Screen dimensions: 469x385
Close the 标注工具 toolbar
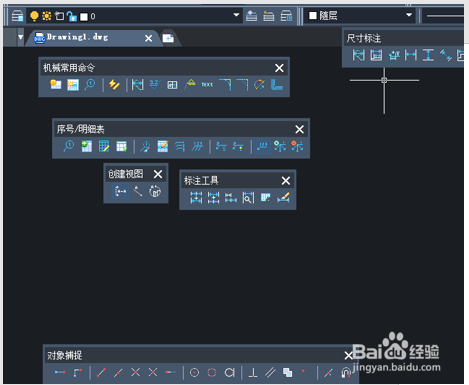(x=286, y=181)
